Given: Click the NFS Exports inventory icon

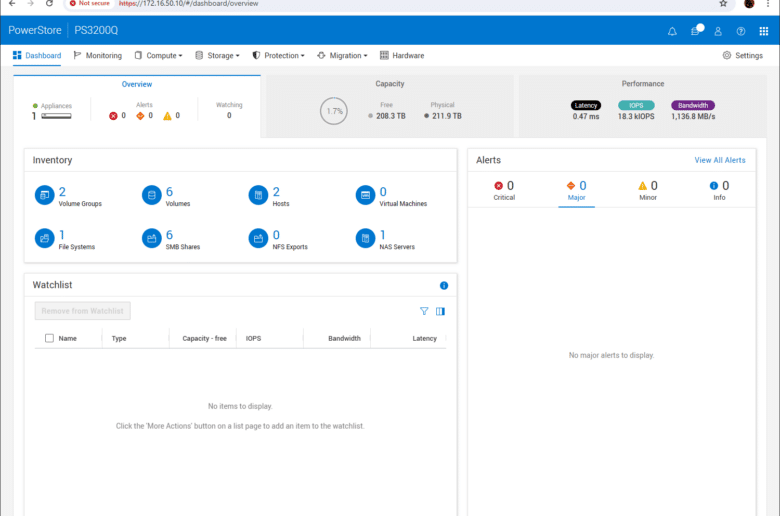Looking at the screenshot, I should [258, 238].
